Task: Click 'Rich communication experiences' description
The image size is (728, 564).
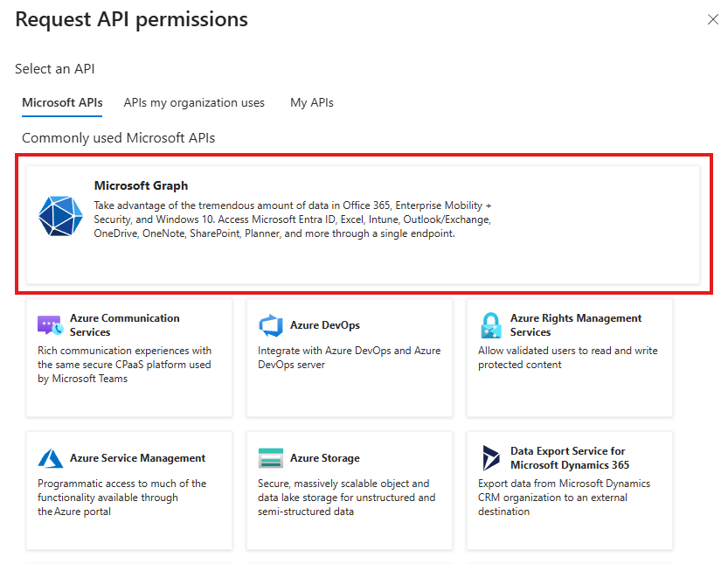Action: tap(124, 365)
